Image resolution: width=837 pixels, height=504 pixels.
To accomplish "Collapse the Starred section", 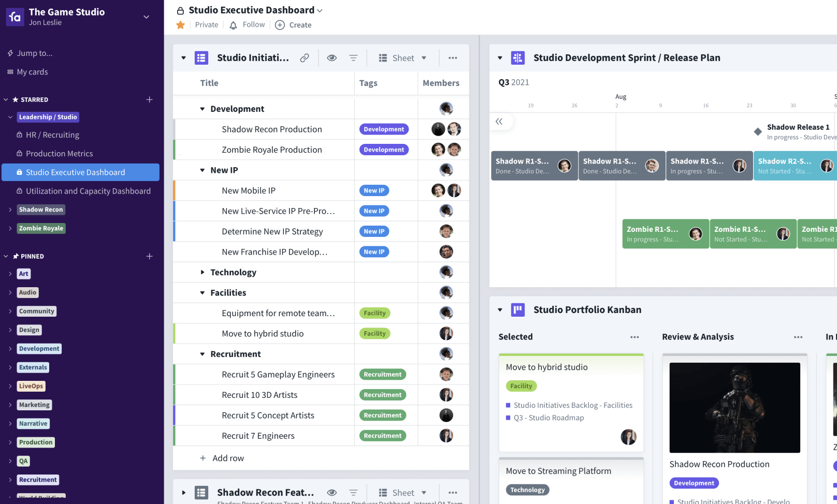I will coord(6,99).
